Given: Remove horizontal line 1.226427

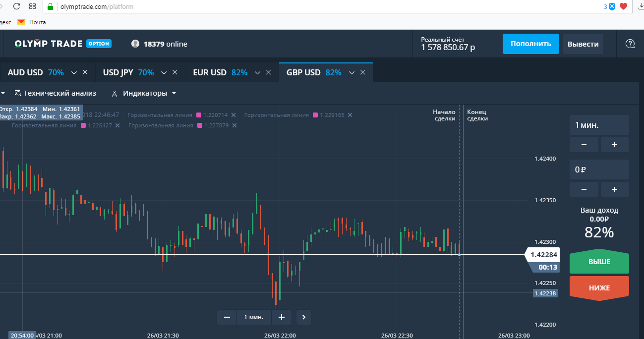Looking at the screenshot, I should [x=117, y=125].
